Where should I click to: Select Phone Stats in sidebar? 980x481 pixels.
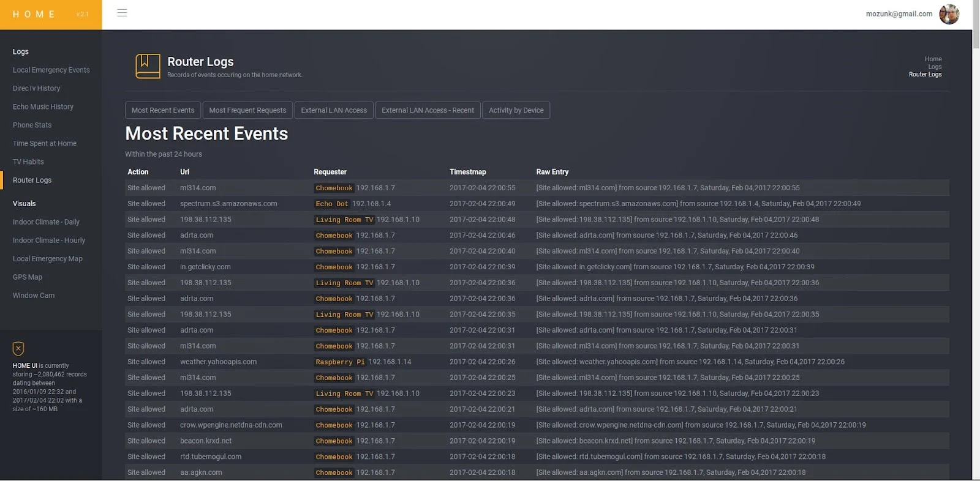point(32,125)
